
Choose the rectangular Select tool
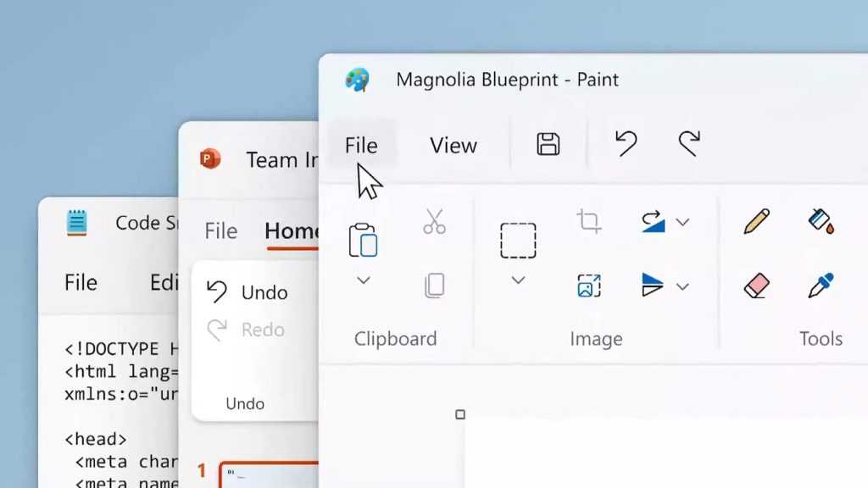pyautogui.click(x=518, y=241)
